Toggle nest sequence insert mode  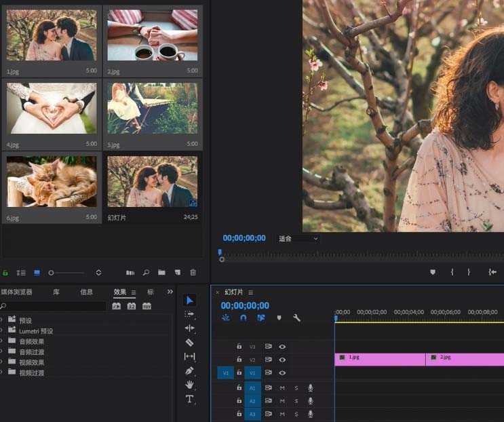click(225, 318)
